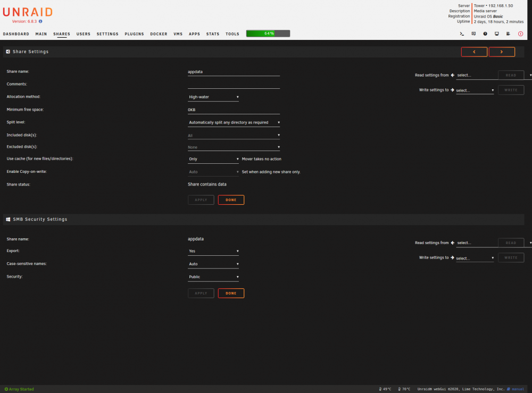532x393 pixels.
Task: Click the Array Started status indicator
Action: point(19,389)
